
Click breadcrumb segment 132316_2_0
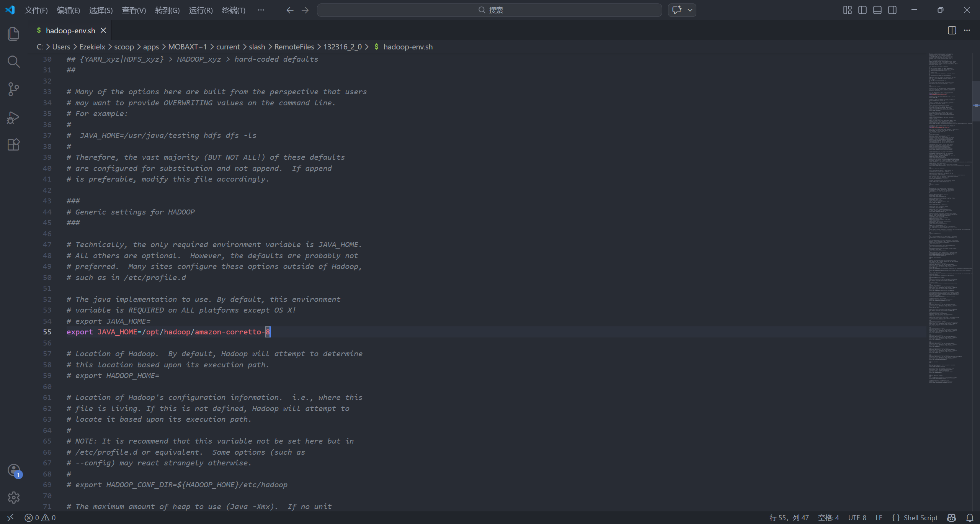point(343,47)
